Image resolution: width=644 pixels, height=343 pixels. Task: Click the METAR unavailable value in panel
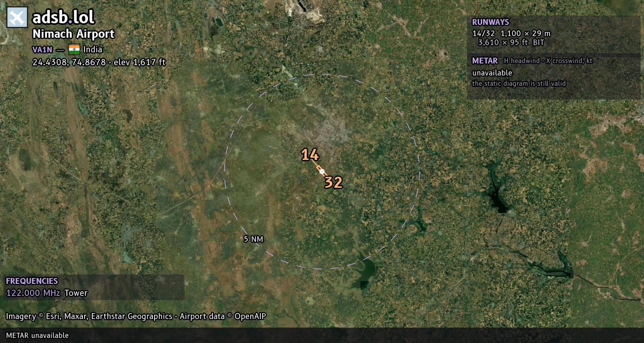[492, 73]
